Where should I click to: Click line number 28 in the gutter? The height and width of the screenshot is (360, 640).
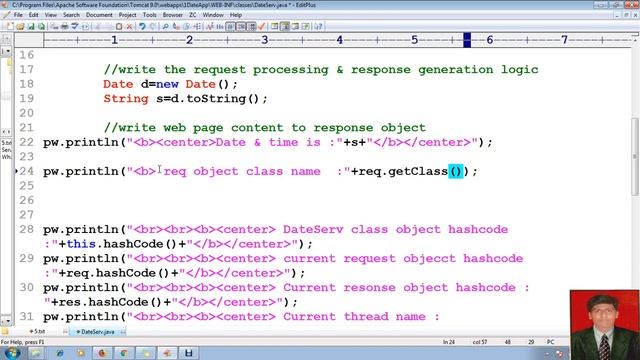point(27,229)
